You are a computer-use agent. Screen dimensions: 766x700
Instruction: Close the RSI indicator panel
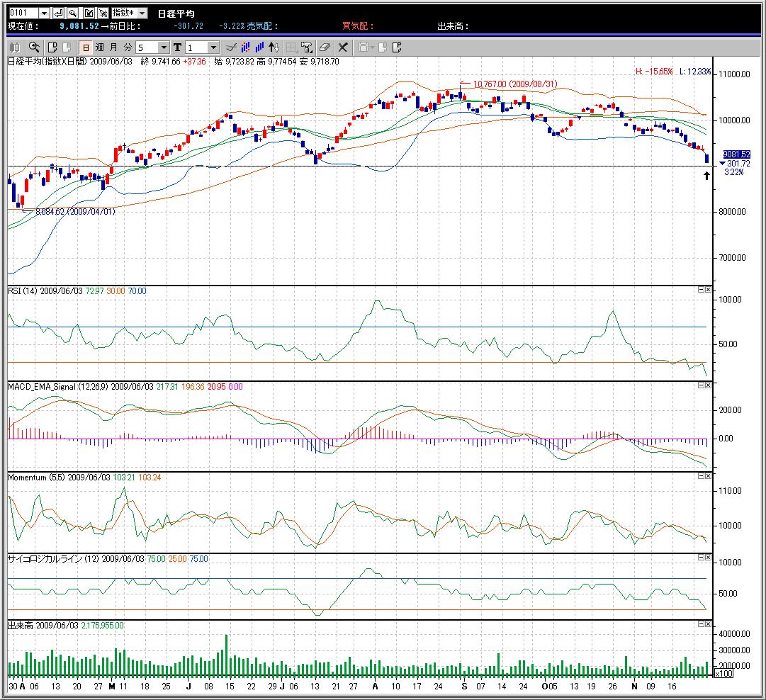pos(707,290)
